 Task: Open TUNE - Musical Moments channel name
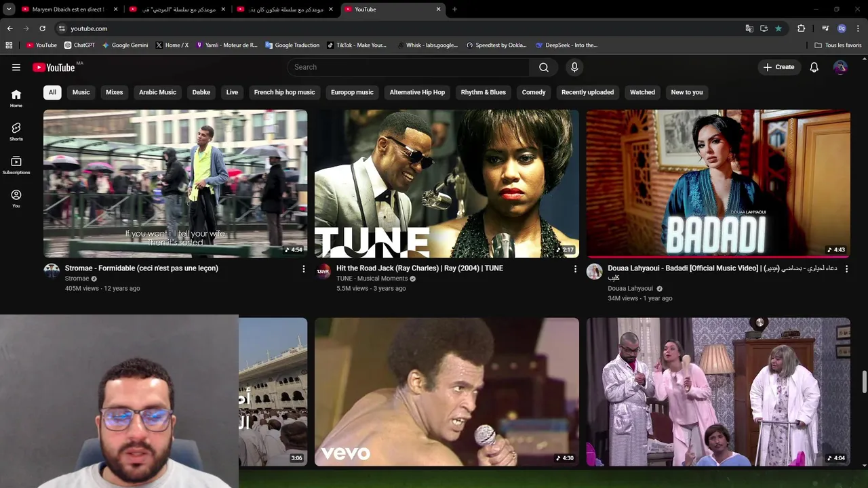(372, 279)
